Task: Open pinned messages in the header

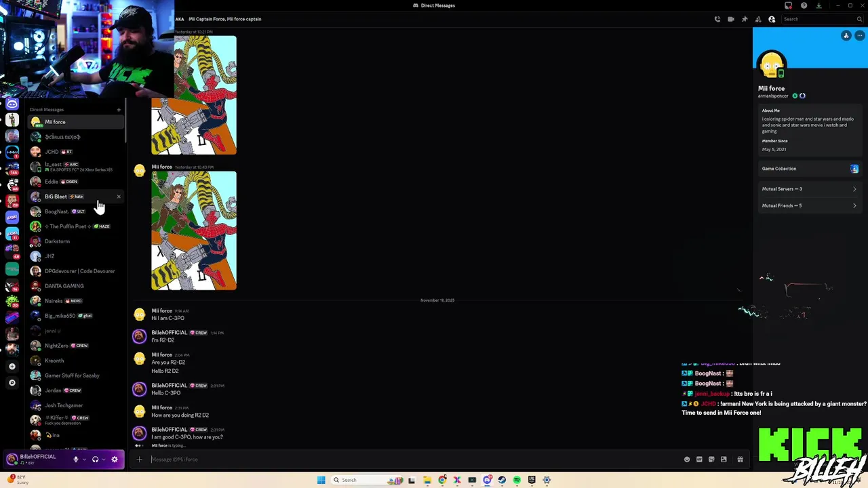Action: point(745,19)
